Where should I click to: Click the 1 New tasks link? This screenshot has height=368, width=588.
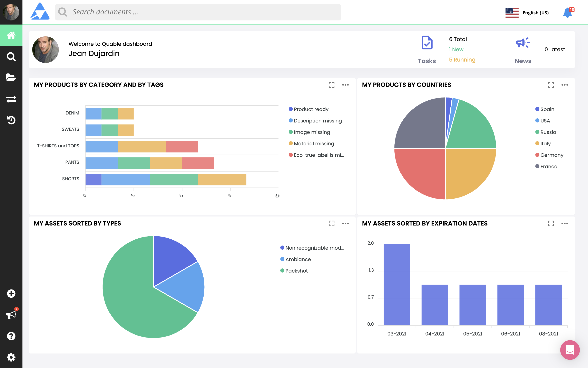[x=456, y=49]
